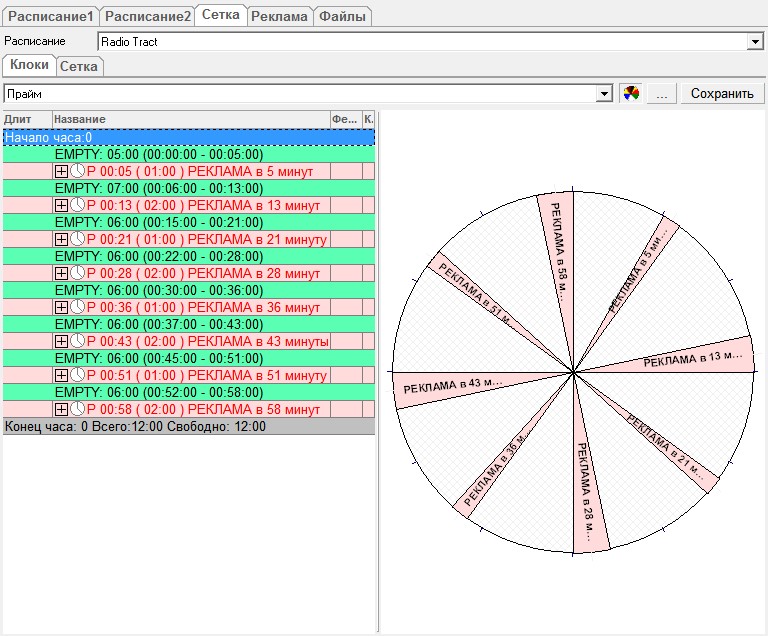
Task: Expand the РЕКЛАМА в 21 минуту block
Action: click(x=61, y=240)
